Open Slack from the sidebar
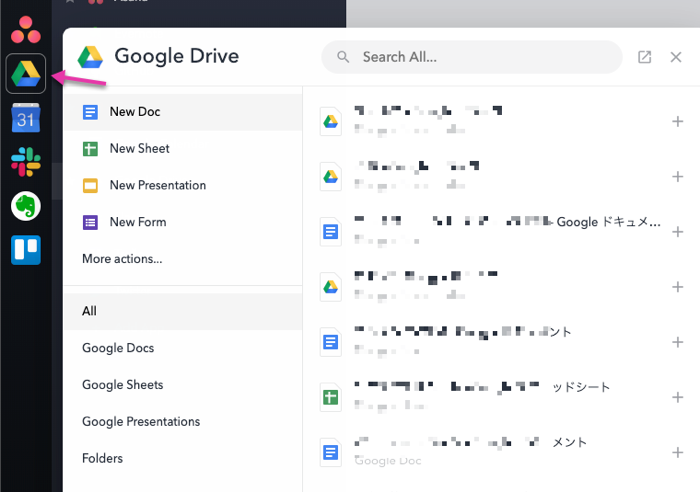This screenshot has width=700, height=492. pyautogui.click(x=25, y=162)
